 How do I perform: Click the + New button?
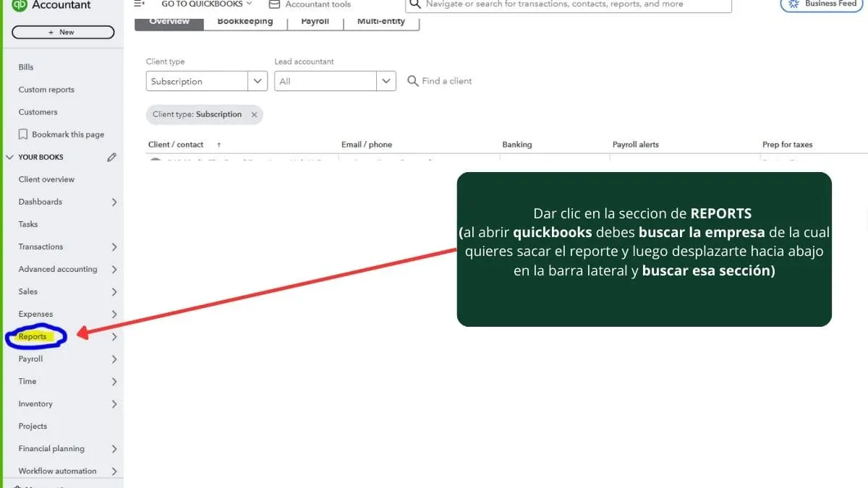click(63, 33)
